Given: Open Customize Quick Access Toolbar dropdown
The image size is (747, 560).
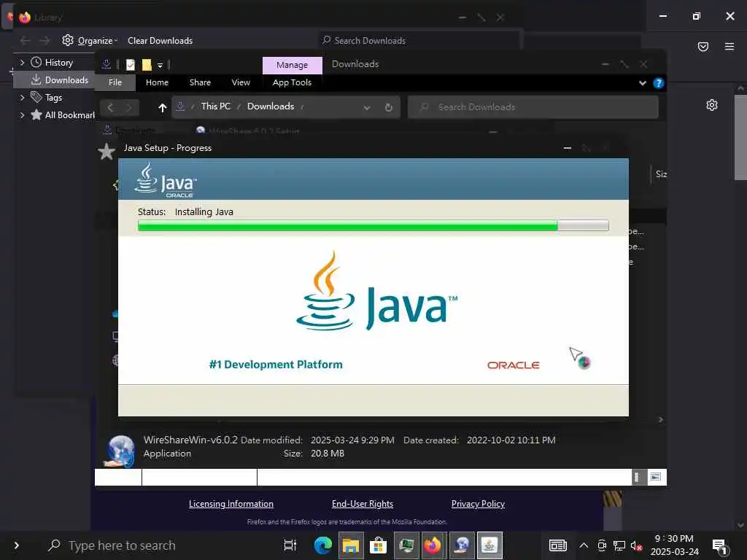Looking at the screenshot, I should click(x=160, y=65).
